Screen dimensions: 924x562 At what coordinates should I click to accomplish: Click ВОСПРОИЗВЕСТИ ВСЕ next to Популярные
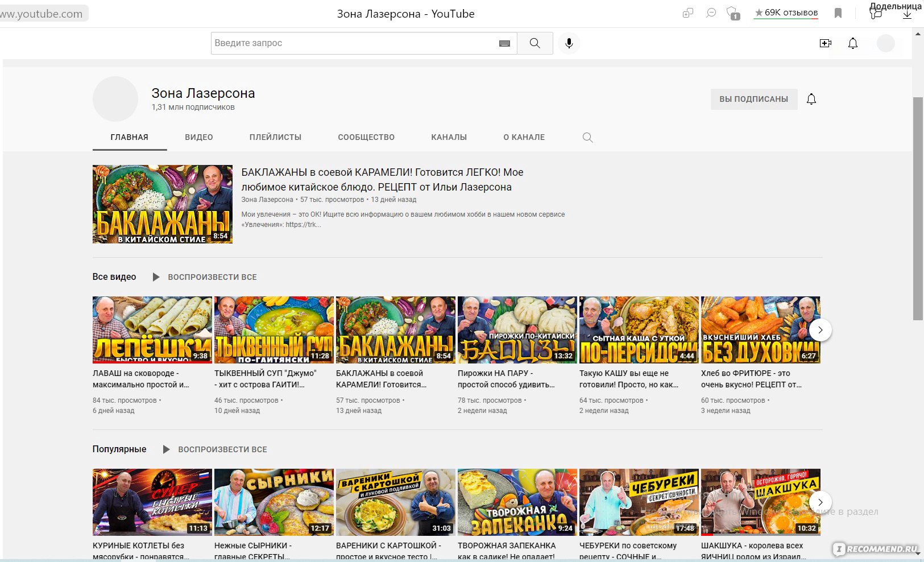click(x=222, y=449)
